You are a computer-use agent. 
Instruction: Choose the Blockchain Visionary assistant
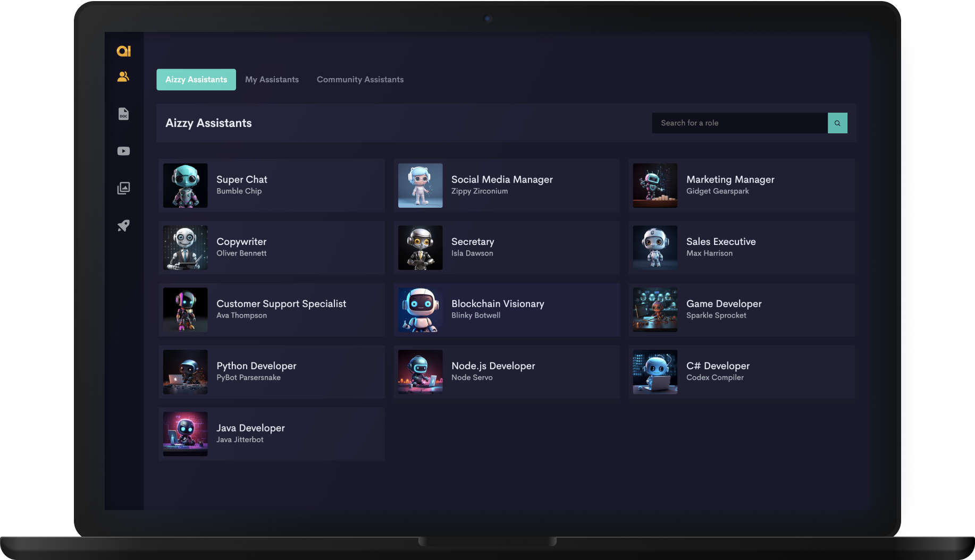pos(506,310)
